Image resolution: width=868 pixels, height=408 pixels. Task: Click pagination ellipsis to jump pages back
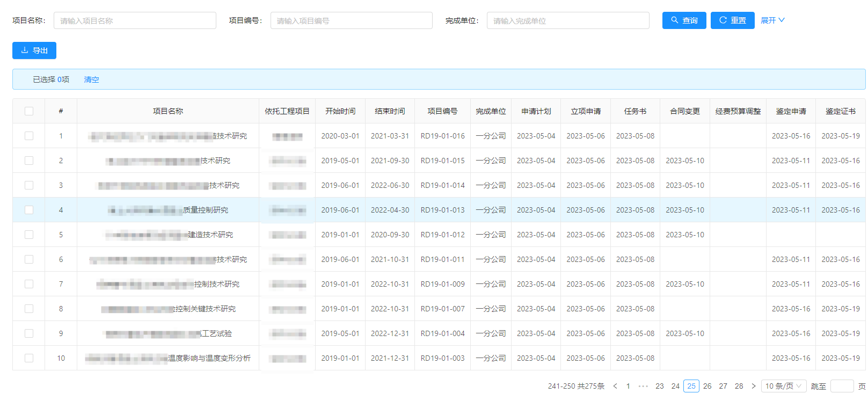coord(643,386)
